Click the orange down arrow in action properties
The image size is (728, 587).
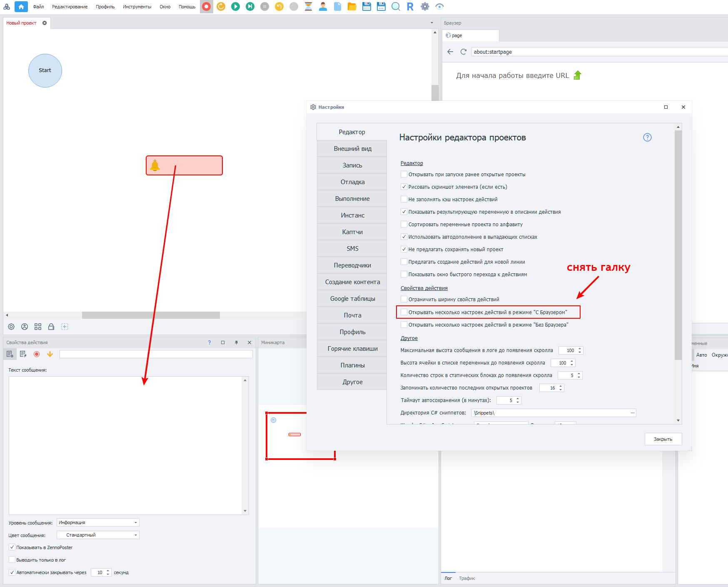(x=50, y=354)
